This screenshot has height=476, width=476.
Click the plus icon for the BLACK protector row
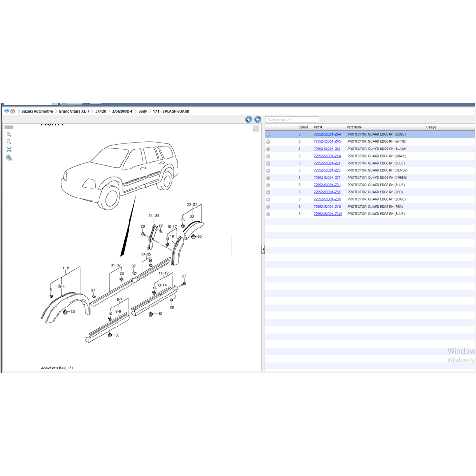tap(268, 149)
